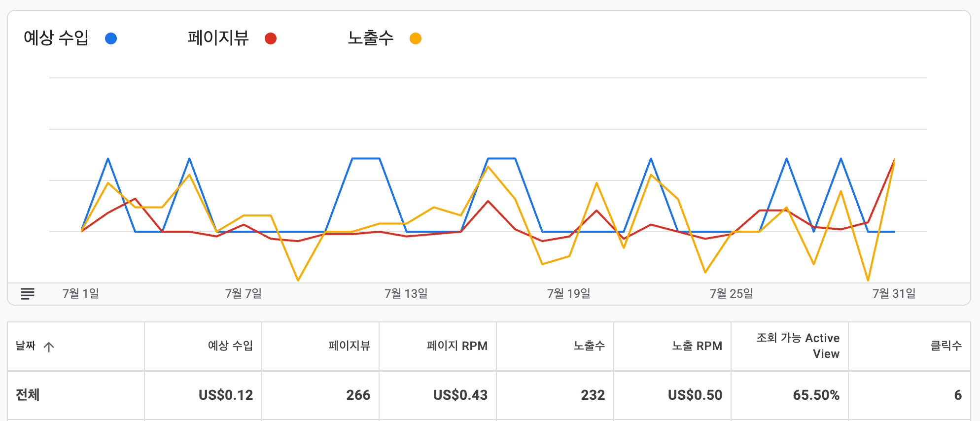Select the 노출수 legend label

[371, 38]
